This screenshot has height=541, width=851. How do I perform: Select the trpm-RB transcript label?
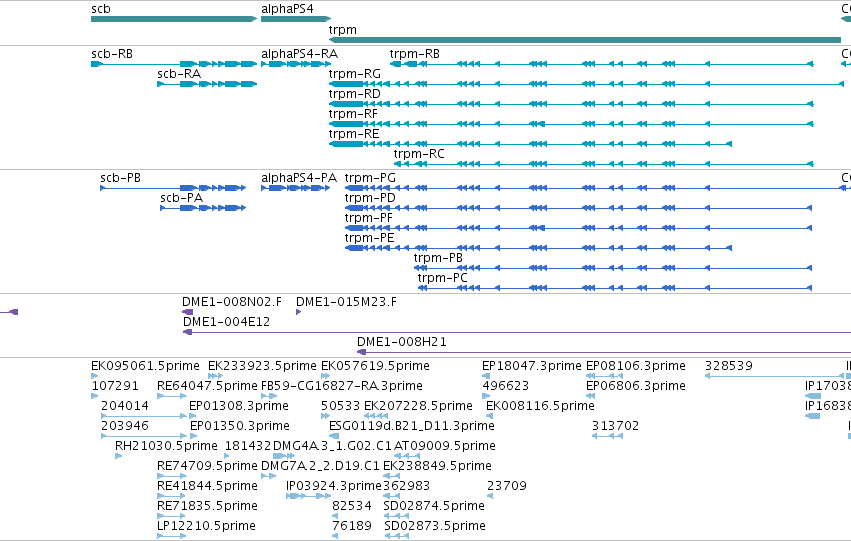[415, 54]
